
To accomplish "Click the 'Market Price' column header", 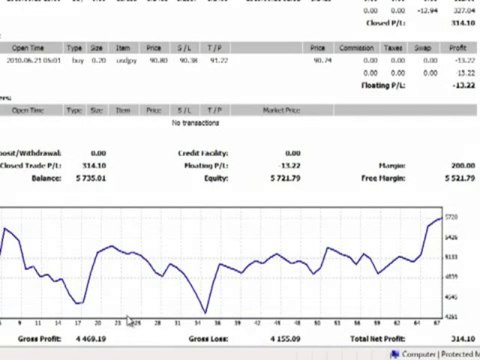I will [x=281, y=110].
